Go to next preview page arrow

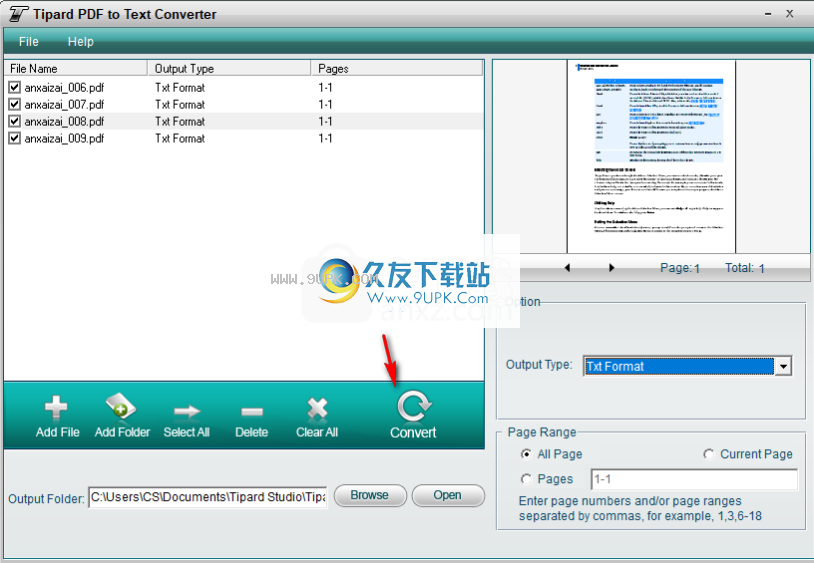point(612,268)
